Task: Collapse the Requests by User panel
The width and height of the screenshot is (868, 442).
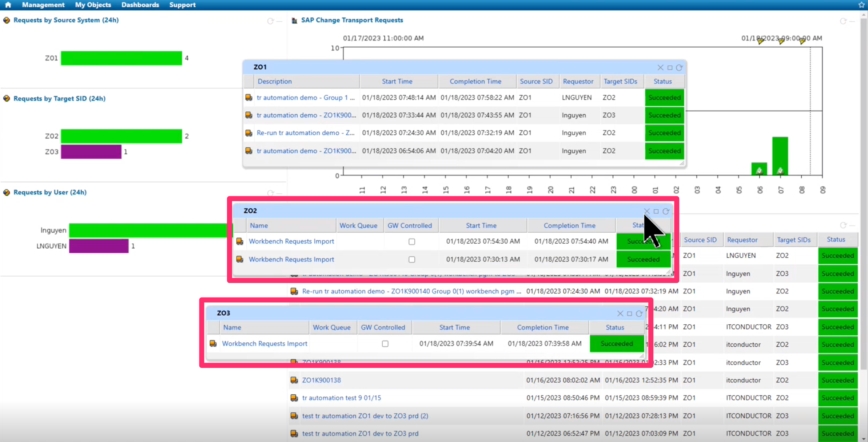Action: coord(280,193)
